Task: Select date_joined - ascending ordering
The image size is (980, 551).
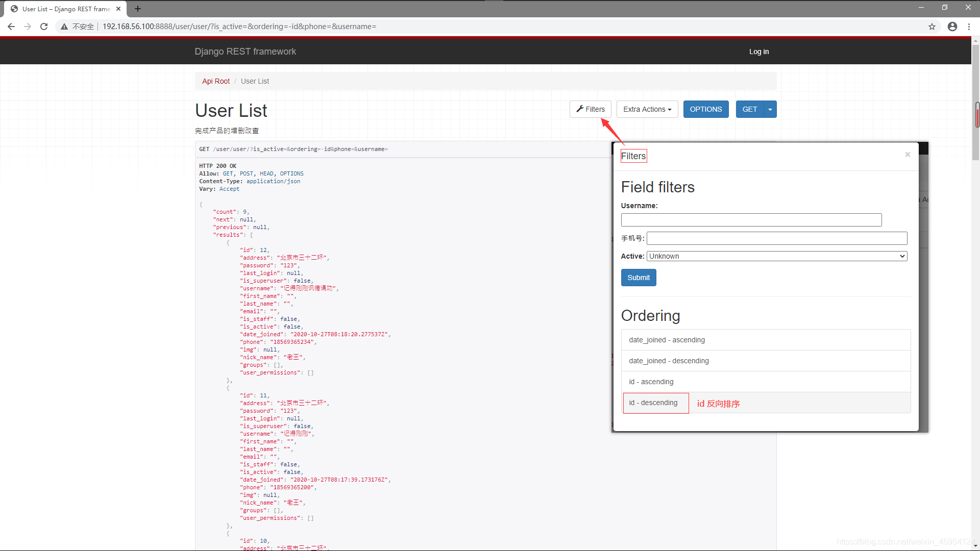Action: pyautogui.click(x=667, y=340)
